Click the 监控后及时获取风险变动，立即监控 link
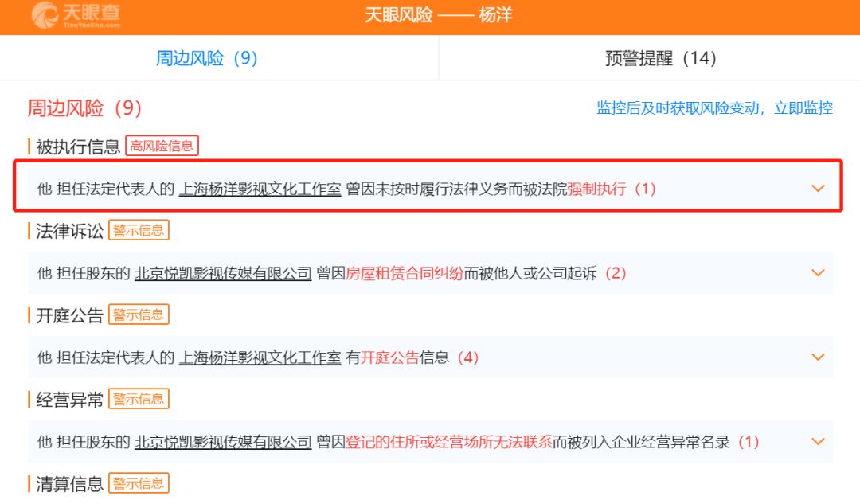Viewport: 860px width, 504px height. click(714, 107)
